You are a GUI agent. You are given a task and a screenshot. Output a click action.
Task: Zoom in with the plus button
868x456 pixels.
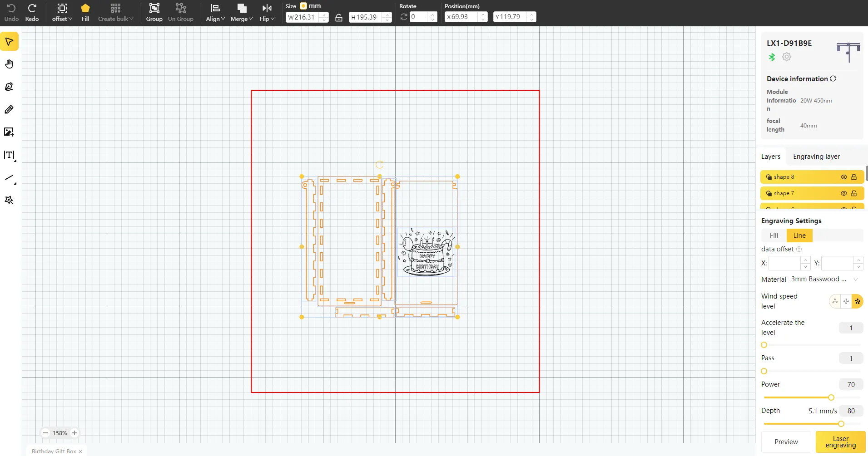[74, 433]
